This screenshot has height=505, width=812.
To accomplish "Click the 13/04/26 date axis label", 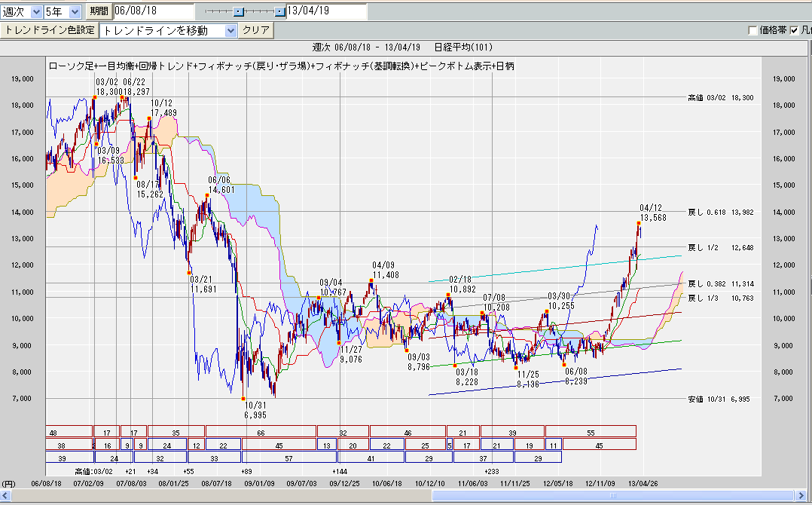I will click(643, 483).
